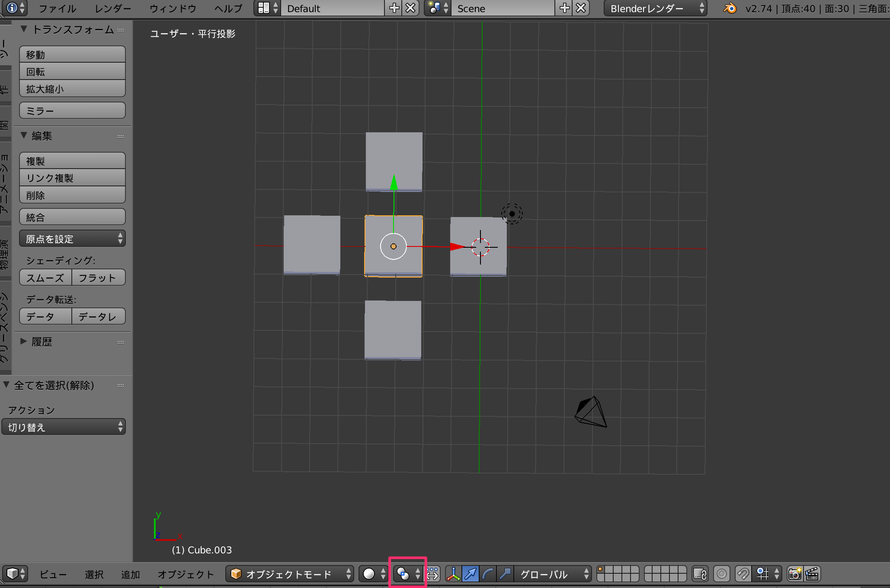Viewport: 890px width, 588px height.
Task: Select the camera object in viewport
Action: [590, 412]
